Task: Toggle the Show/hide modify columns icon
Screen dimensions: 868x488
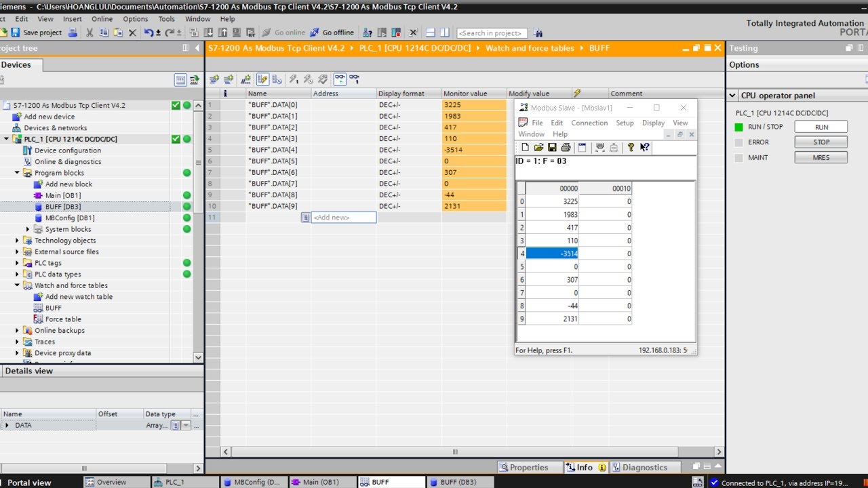Action: click(x=263, y=79)
